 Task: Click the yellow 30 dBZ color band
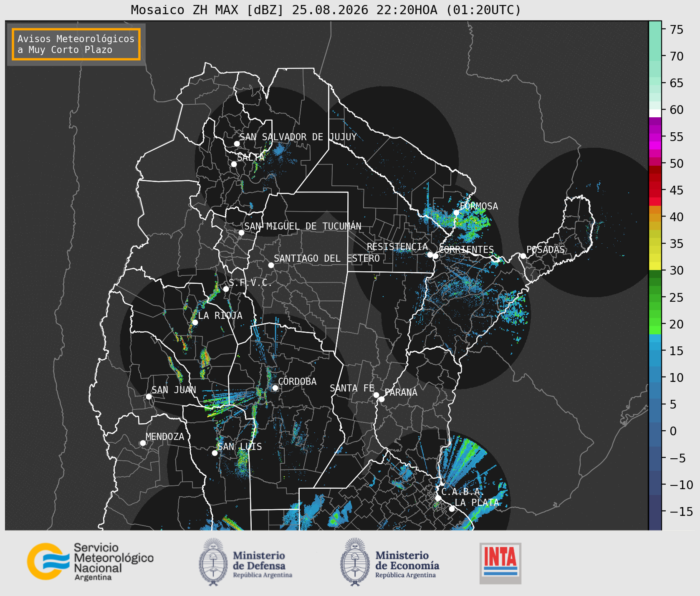(655, 266)
